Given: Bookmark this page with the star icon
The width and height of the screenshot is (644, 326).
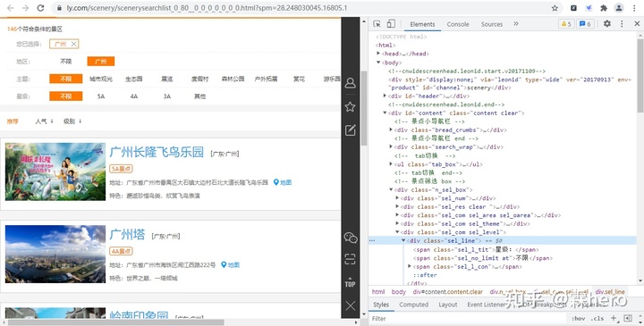Looking at the screenshot, I should 555,8.
